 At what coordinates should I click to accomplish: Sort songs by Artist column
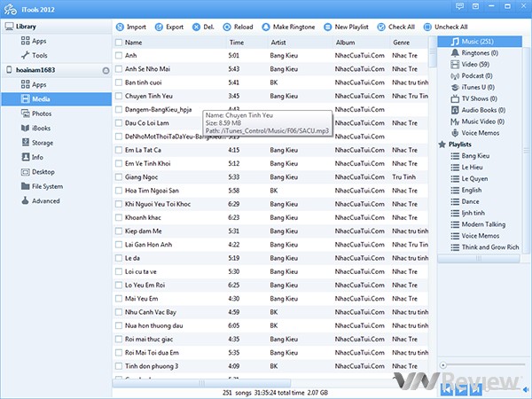click(278, 43)
